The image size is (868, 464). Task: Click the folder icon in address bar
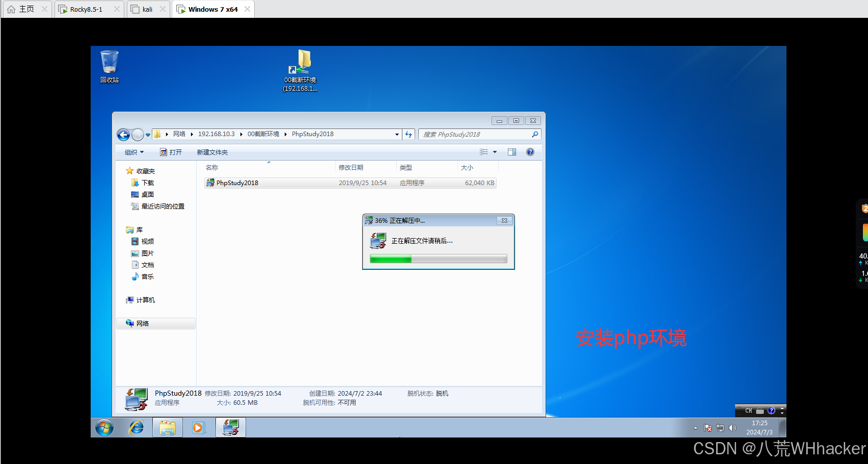[157, 134]
